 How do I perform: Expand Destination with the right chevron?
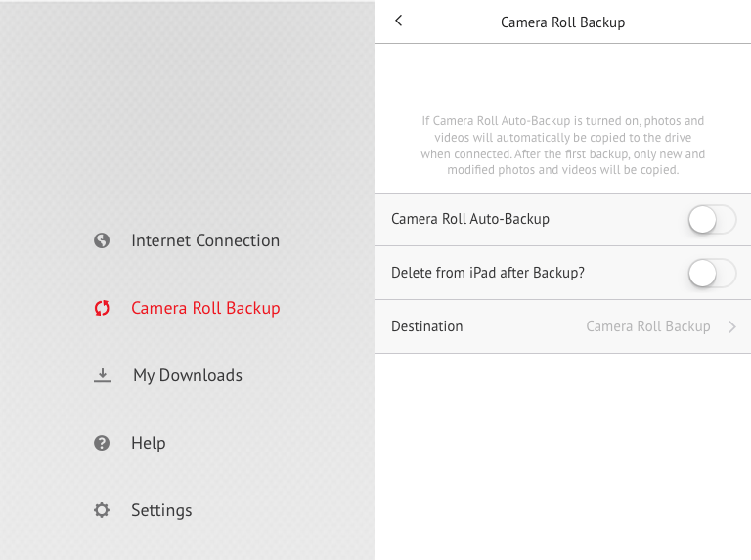pos(732,327)
